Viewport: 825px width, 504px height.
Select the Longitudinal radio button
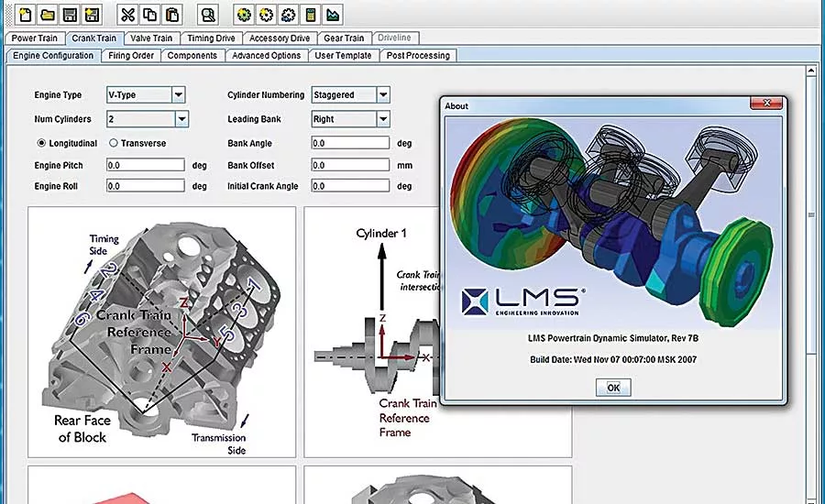tap(41, 143)
